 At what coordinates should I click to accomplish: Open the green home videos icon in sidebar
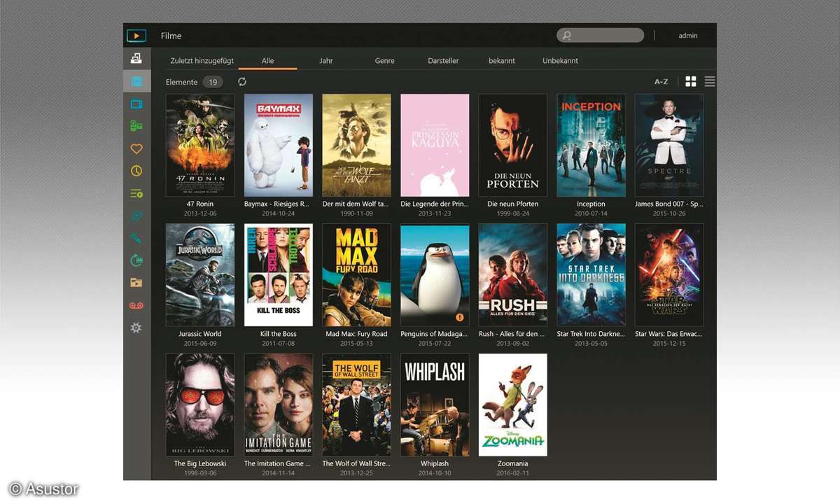[x=136, y=126]
